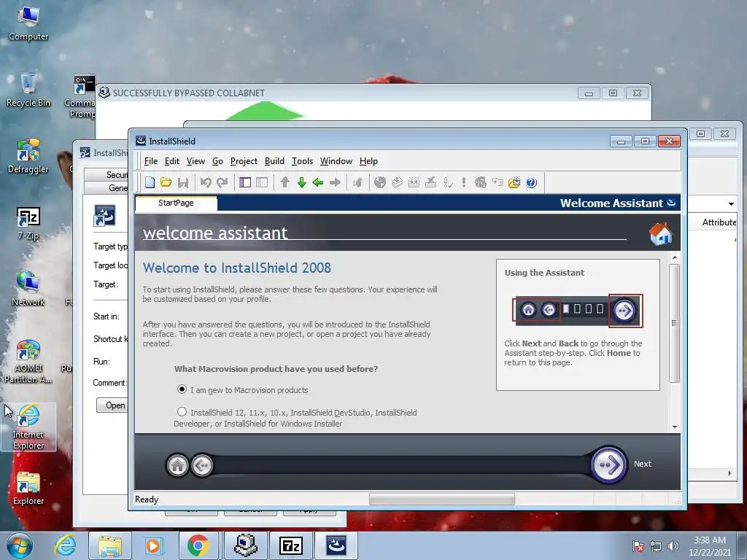Click the green Left arrow toolbar icon
The image size is (747, 560).
(x=318, y=182)
